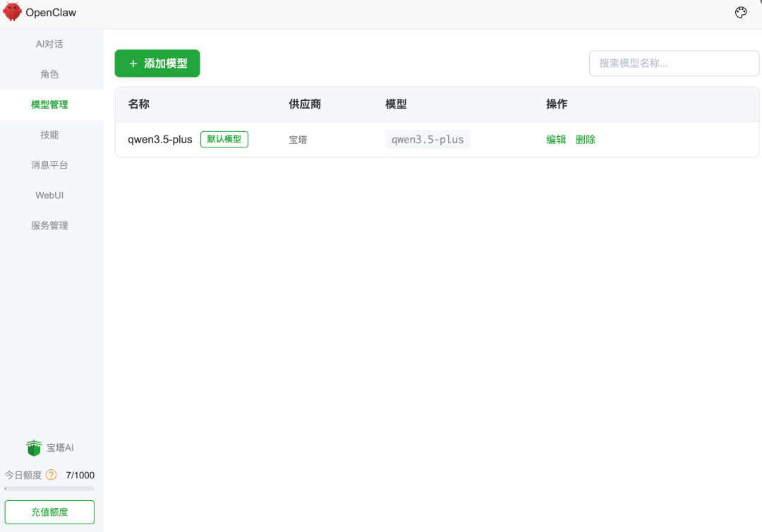The height and width of the screenshot is (532, 762).
Task: Click the 添加模型 button
Action: (x=157, y=63)
